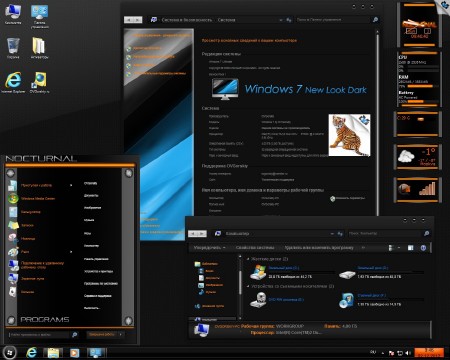Open Дополнительные параметры системы link
This screenshot has height=360, width=450.
pyautogui.click(x=159, y=73)
